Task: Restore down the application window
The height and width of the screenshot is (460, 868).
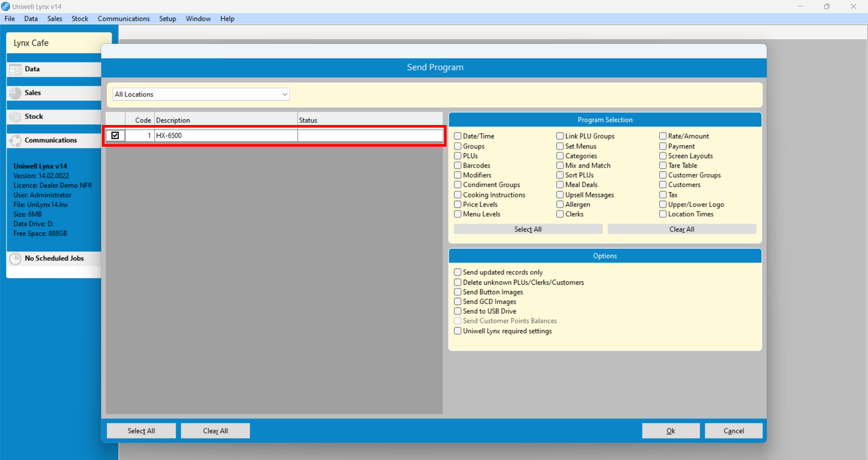Action: click(826, 7)
